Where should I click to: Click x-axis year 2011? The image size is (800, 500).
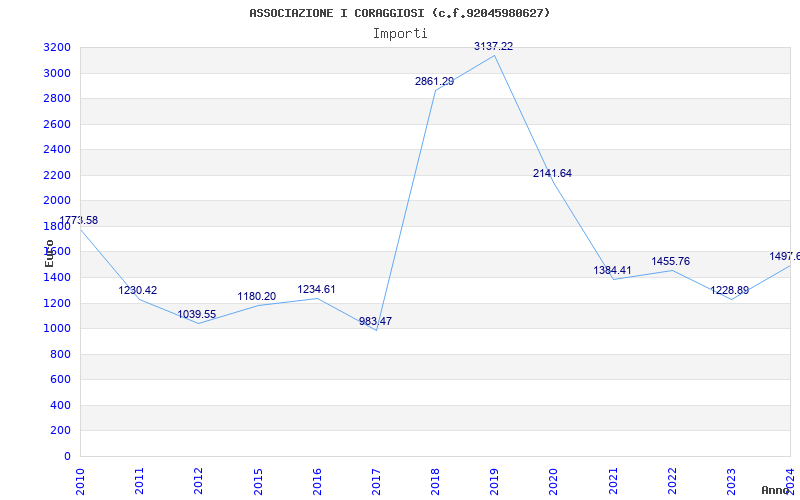click(139, 481)
